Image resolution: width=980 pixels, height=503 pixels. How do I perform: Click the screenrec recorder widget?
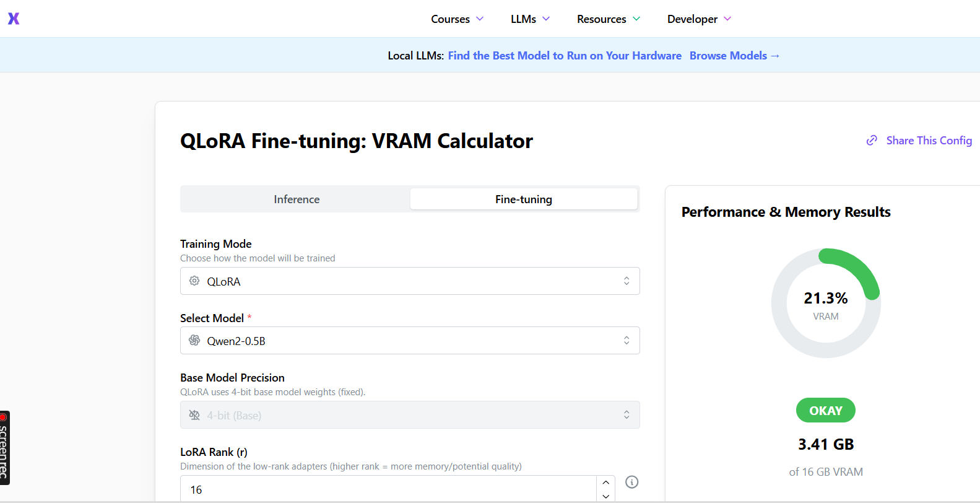pyautogui.click(x=5, y=447)
